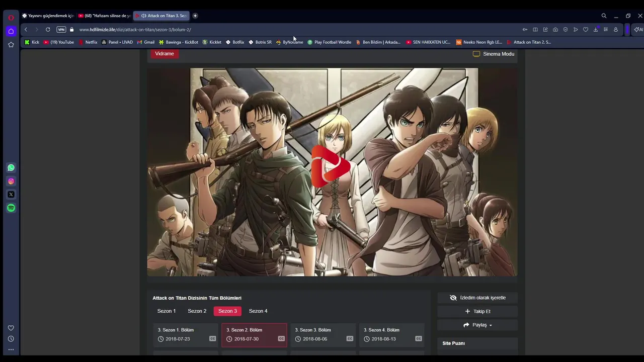This screenshot has height=362, width=644.
Task: Open Kick bookmark
Action: [32, 42]
